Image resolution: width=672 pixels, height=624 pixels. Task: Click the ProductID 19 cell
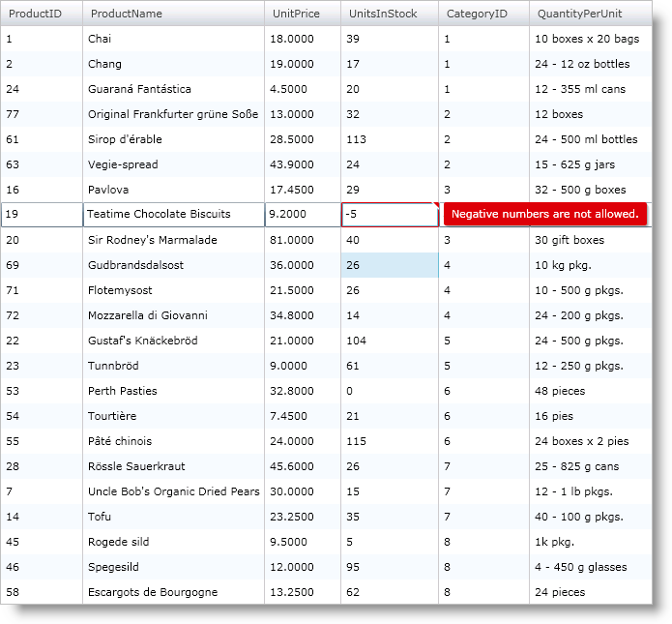41,215
